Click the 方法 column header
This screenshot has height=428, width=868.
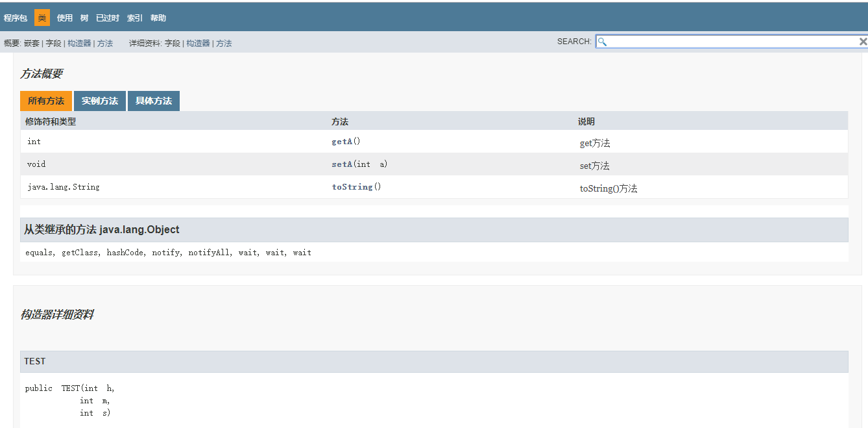(x=340, y=121)
